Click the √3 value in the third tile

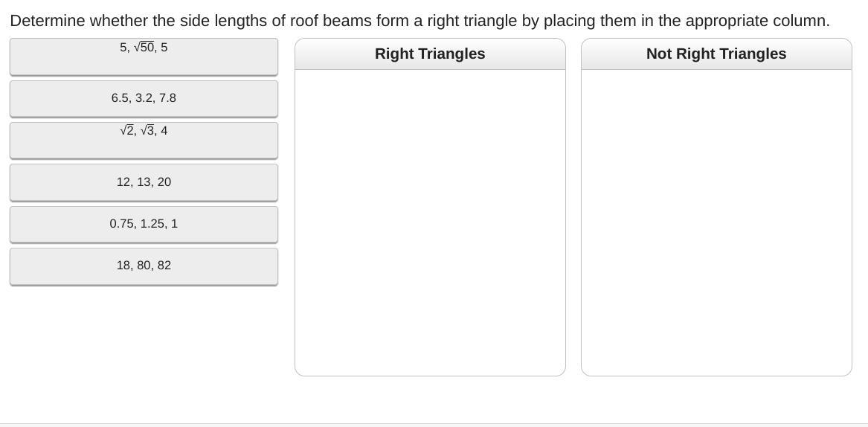[x=147, y=131]
